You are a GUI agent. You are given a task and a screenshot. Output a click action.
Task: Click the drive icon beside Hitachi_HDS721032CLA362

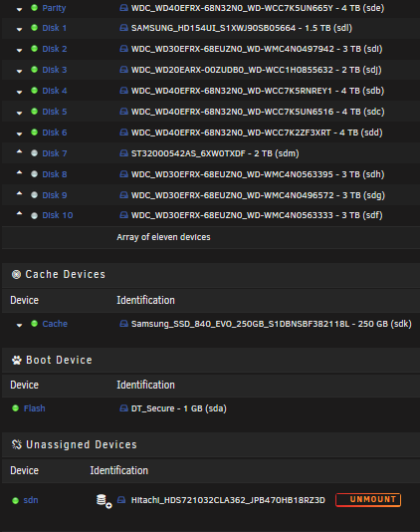[x=121, y=500]
